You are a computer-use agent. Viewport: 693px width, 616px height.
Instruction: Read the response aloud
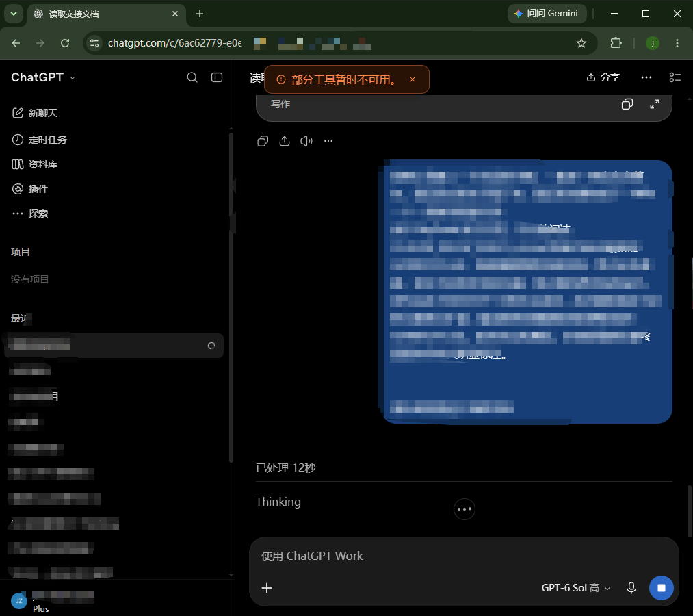(x=306, y=141)
